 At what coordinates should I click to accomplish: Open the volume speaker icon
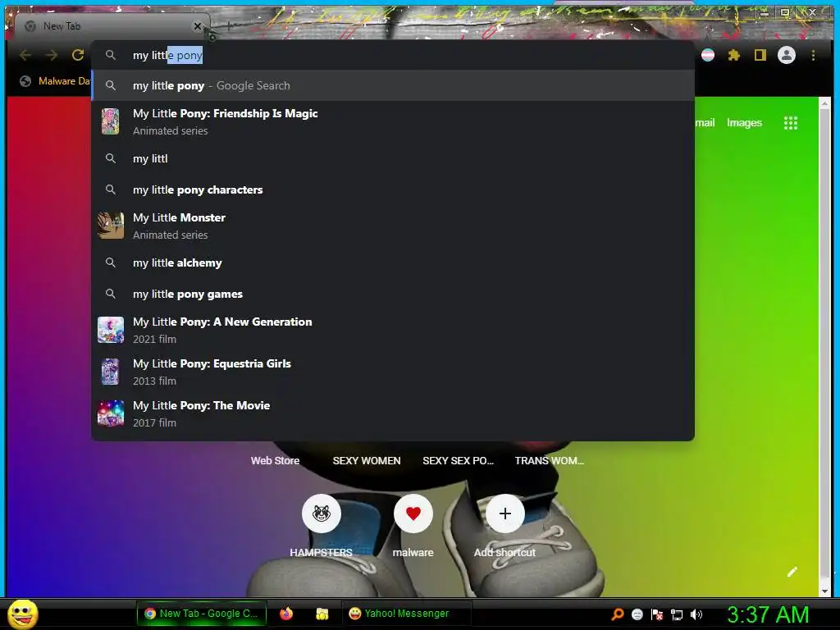[x=696, y=614]
